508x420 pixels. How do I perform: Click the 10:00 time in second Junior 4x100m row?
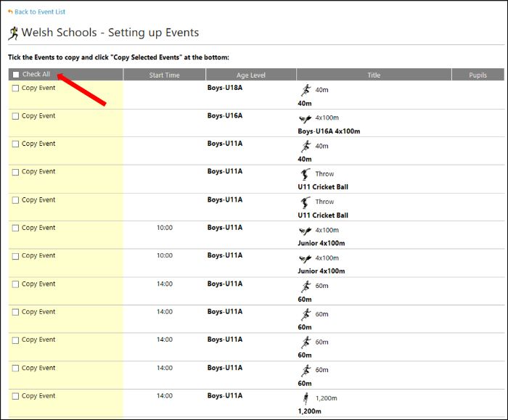(165, 255)
